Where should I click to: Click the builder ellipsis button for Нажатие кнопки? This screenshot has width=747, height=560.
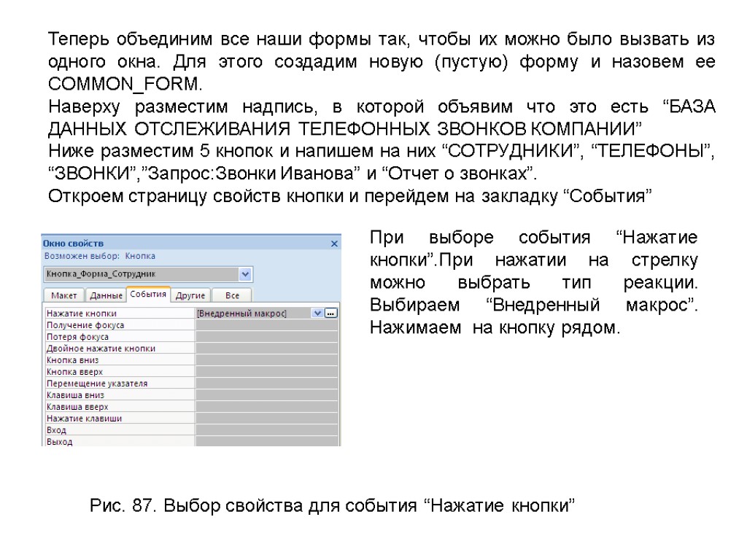coord(330,314)
